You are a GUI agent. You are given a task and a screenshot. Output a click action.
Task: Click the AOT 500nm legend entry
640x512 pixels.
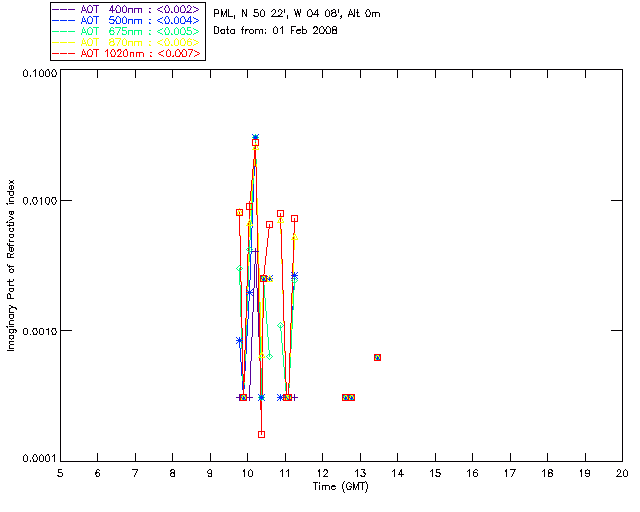(127, 20)
